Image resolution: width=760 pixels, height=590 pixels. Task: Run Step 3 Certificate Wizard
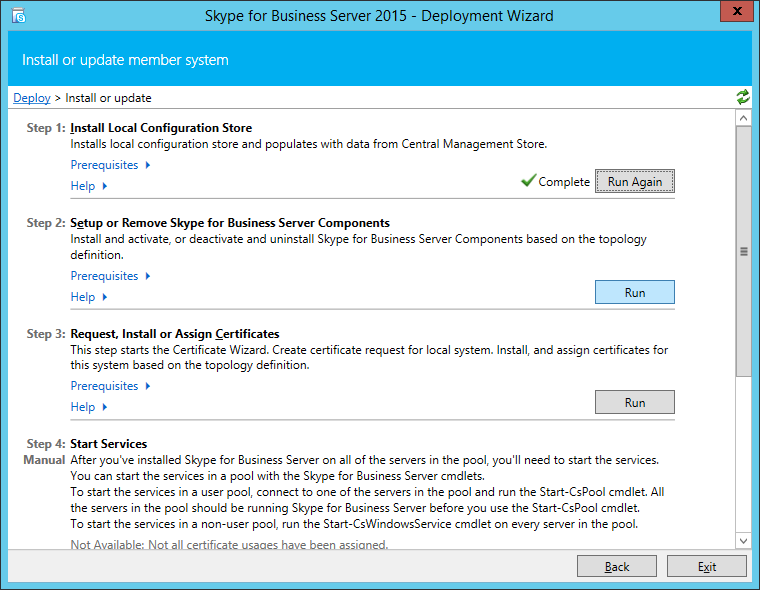(635, 402)
